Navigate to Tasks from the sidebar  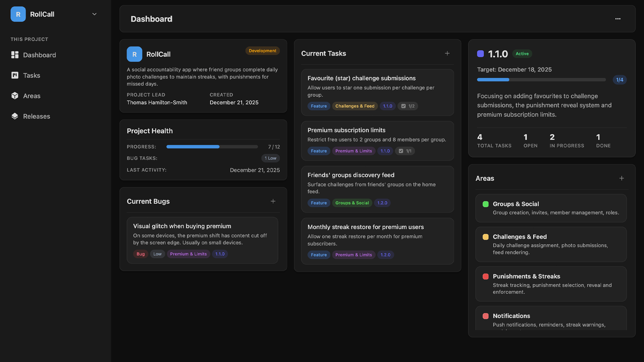point(32,75)
